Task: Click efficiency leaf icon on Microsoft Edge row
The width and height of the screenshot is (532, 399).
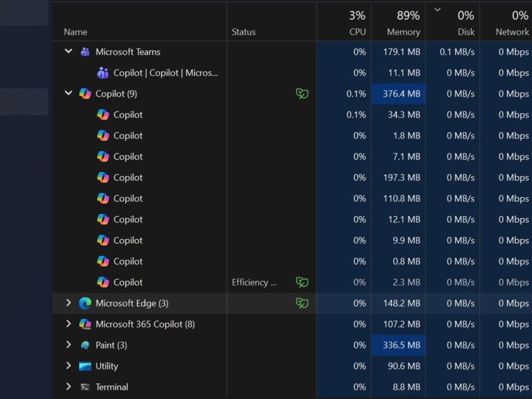Action: pos(302,303)
